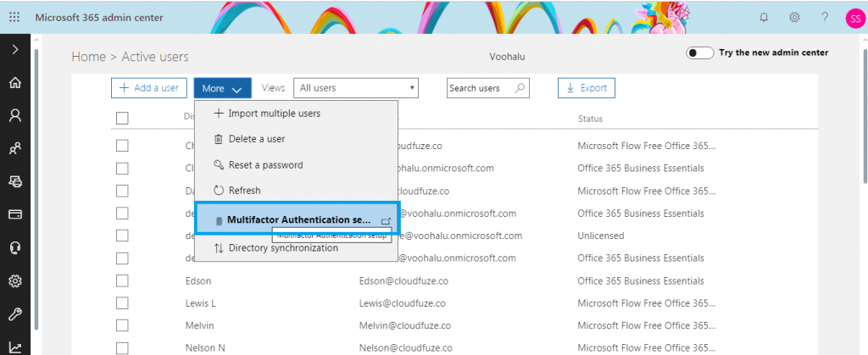Screen dimensions: 868x355
Task: Open the app launcher waffle icon
Action: click(x=14, y=17)
